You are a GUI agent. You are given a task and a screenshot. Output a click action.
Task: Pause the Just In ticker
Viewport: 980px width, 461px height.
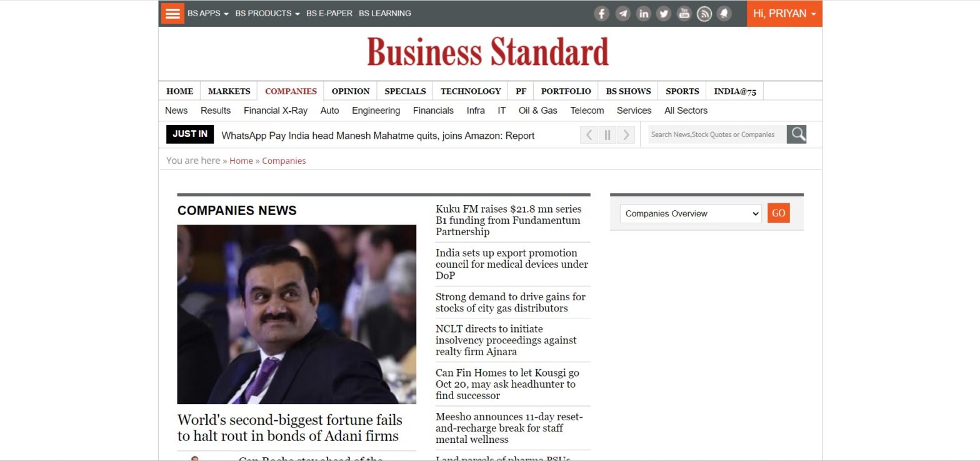[607, 134]
